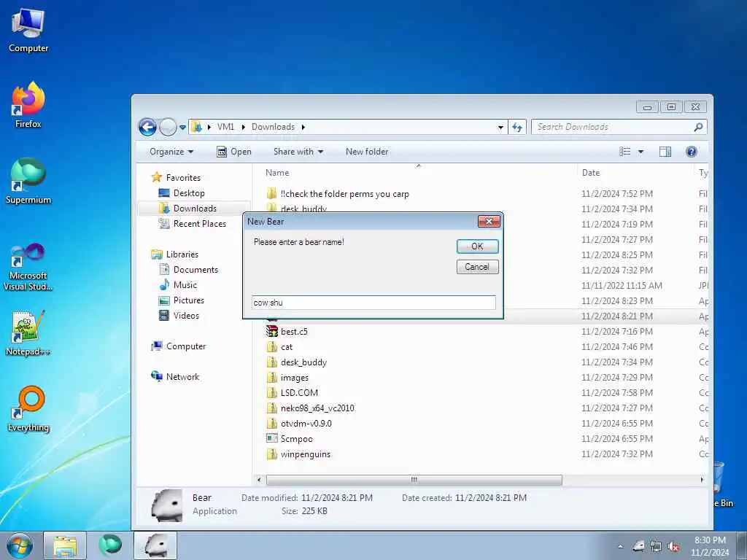
Task: Open the Recycle Bin on desktop
Action: point(723,484)
